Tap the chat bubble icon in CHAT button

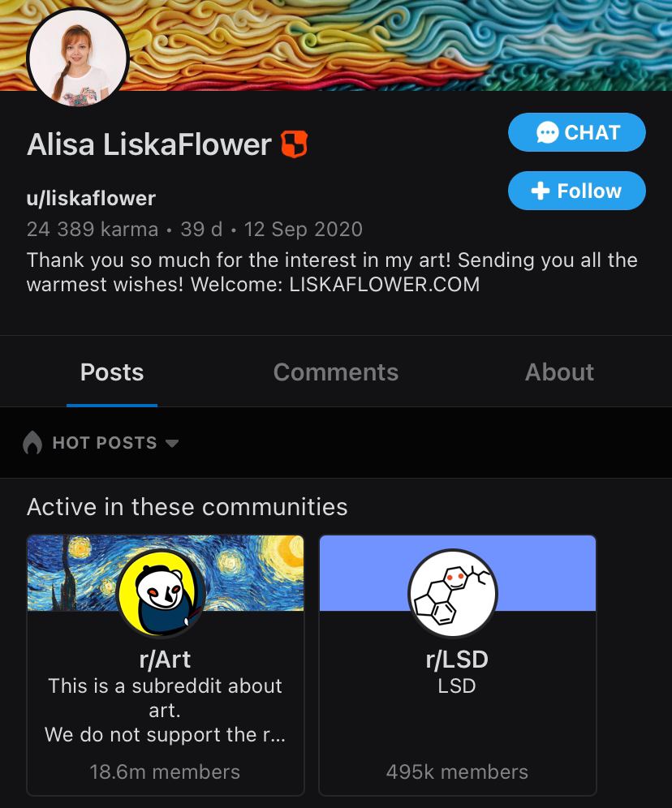pyautogui.click(x=547, y=132)
